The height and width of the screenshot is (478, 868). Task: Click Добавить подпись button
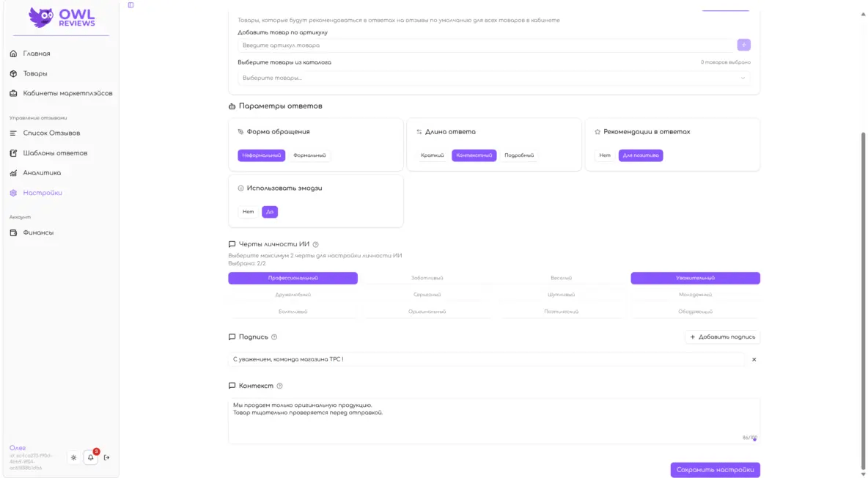[x=722, y=337]
